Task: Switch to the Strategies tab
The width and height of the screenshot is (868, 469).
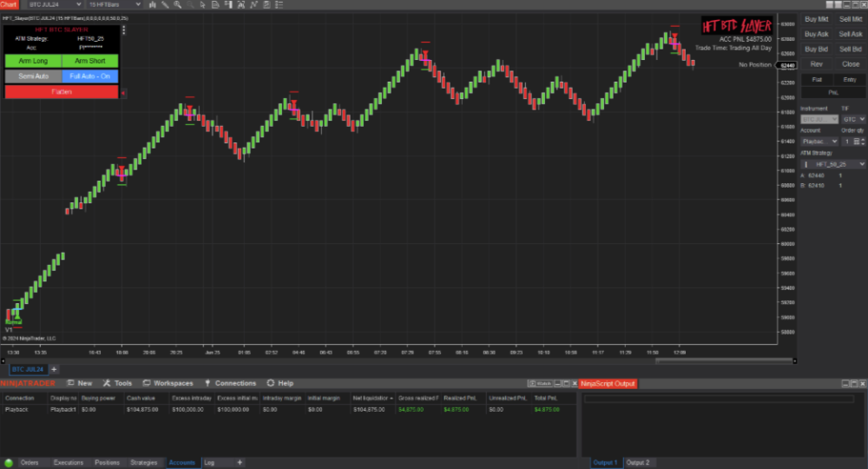Action: click(x=144, y=462)
